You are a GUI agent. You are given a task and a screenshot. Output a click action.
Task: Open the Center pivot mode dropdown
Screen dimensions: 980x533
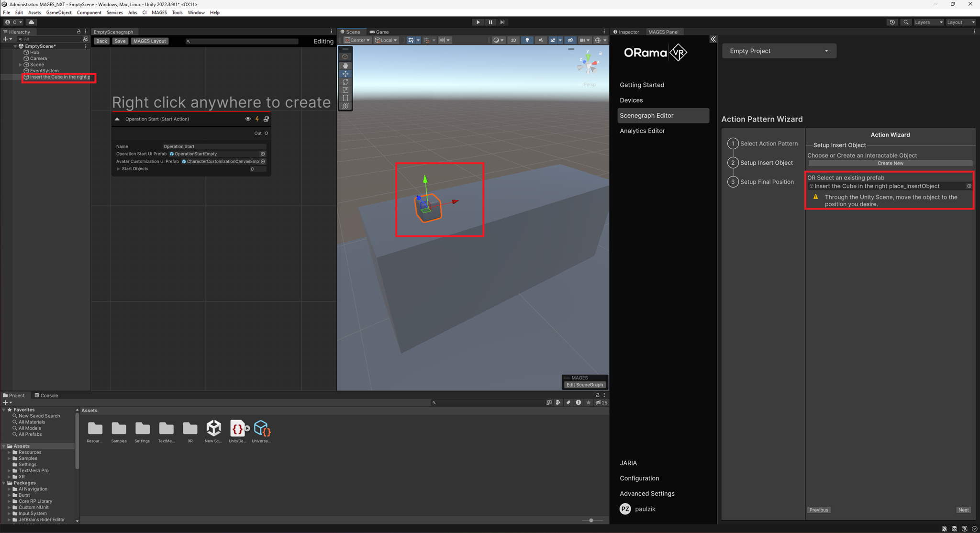point(357,40)
